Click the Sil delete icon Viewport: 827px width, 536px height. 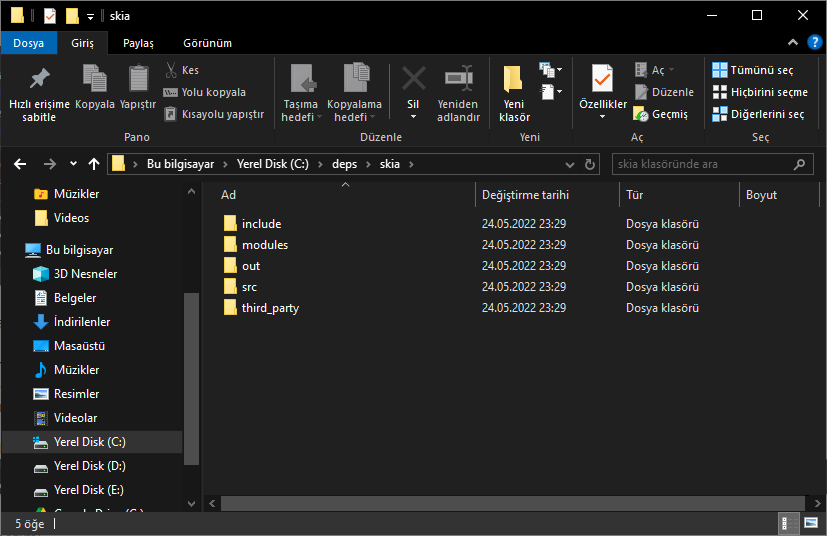(x=414, y=79)
